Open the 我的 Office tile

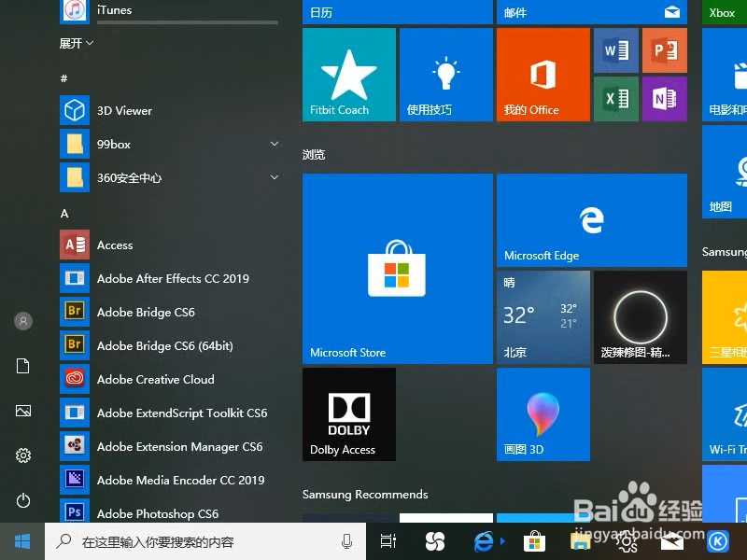pos(543,75)
